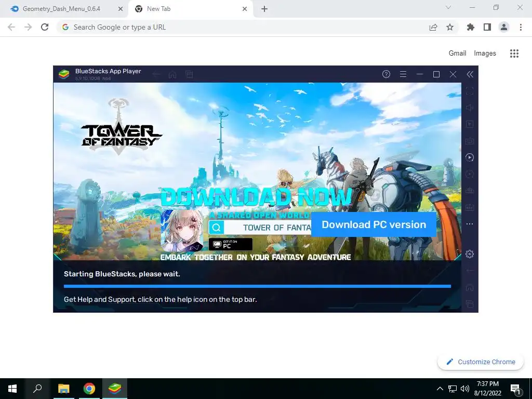Screen dimensions: 532x399
Task: Close the New Tab tab
Action: tap(245, 9)
